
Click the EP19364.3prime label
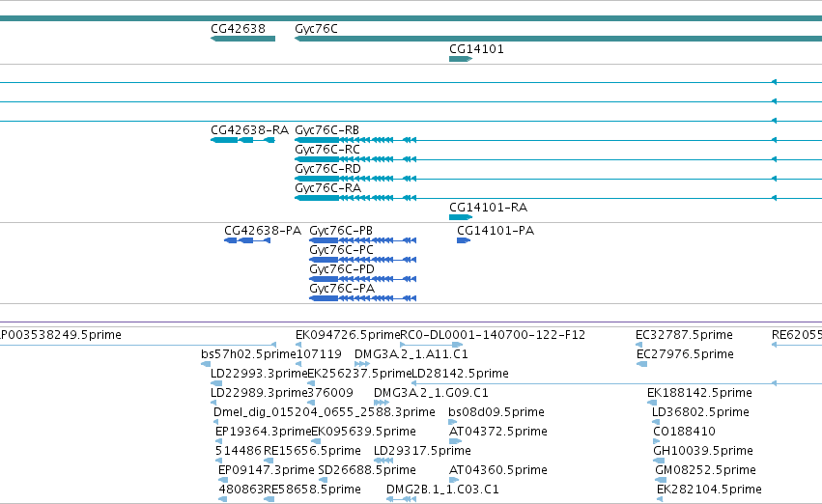point(263,432)
